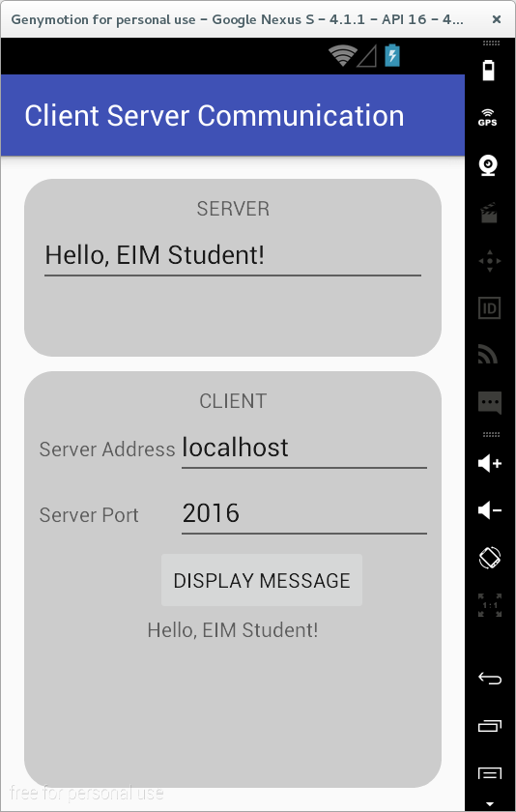Viewport: 516px width, 812px height.
Task: Click the 'Server Address' label
Action: pyautogui.click(x=107, y=449)
